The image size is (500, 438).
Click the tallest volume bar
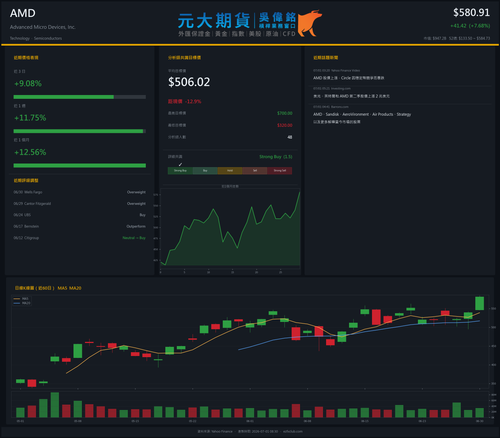click(x=55, y=405)
